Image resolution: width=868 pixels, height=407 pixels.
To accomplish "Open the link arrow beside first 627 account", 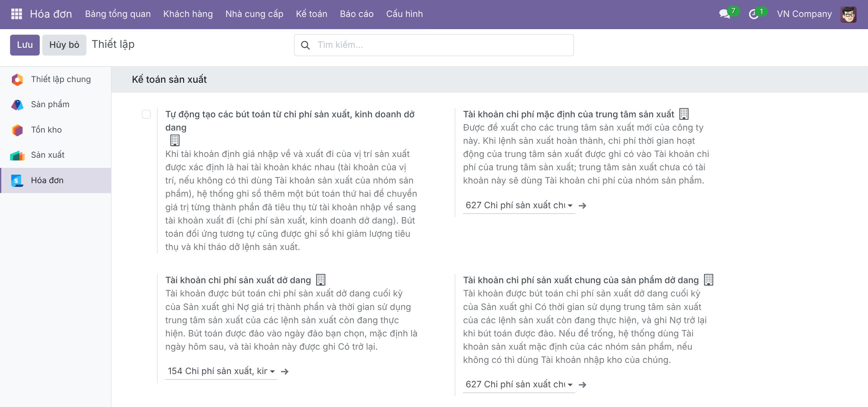I will [583, 206].
